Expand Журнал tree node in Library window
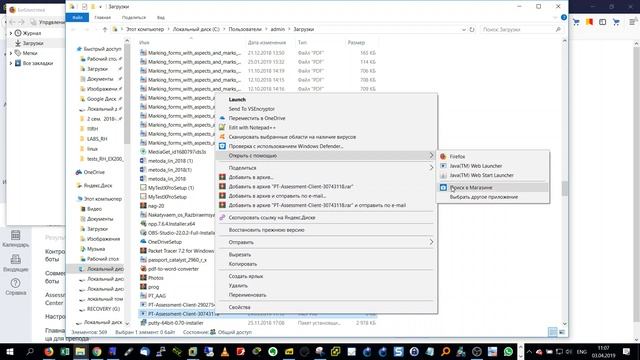The height and width of the screenshot is (360, 640). tap(11, 33)
